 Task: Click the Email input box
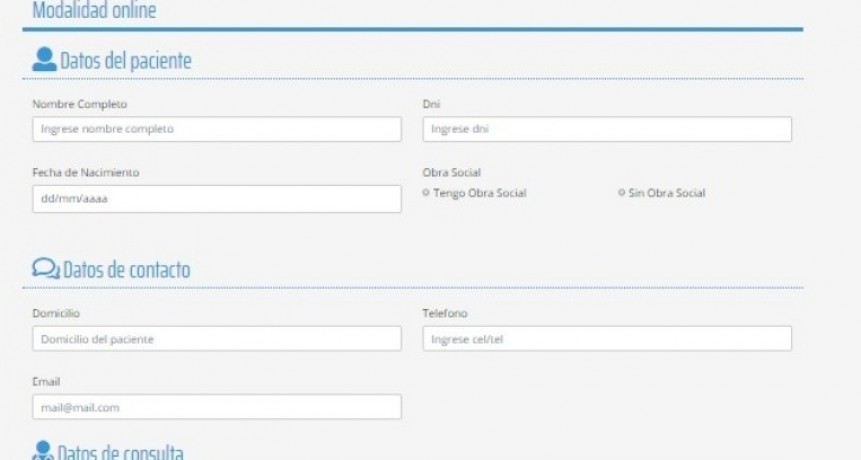pyautogui.click(x=216, y=407)
